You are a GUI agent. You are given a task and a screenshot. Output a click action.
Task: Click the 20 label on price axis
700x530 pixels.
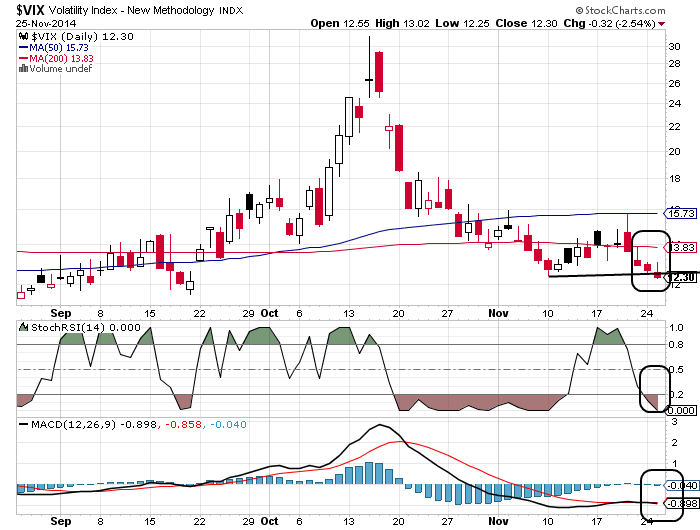click(675, 152)
